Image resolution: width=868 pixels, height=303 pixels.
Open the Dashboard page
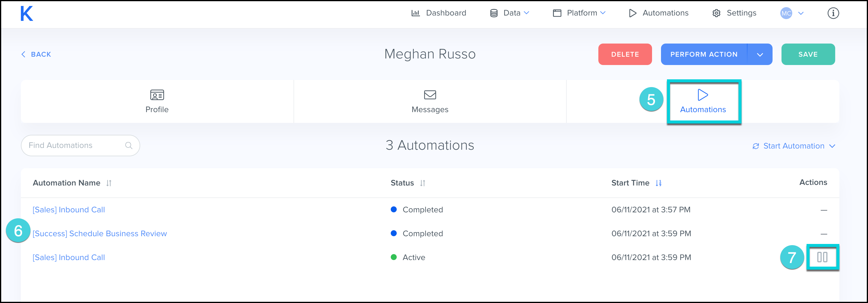(x=439, y=13)
